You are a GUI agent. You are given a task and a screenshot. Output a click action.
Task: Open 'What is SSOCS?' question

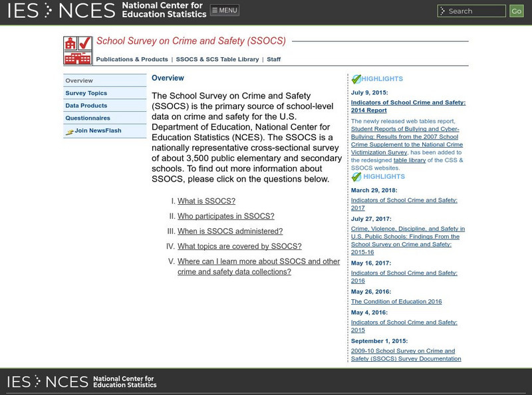206,201
